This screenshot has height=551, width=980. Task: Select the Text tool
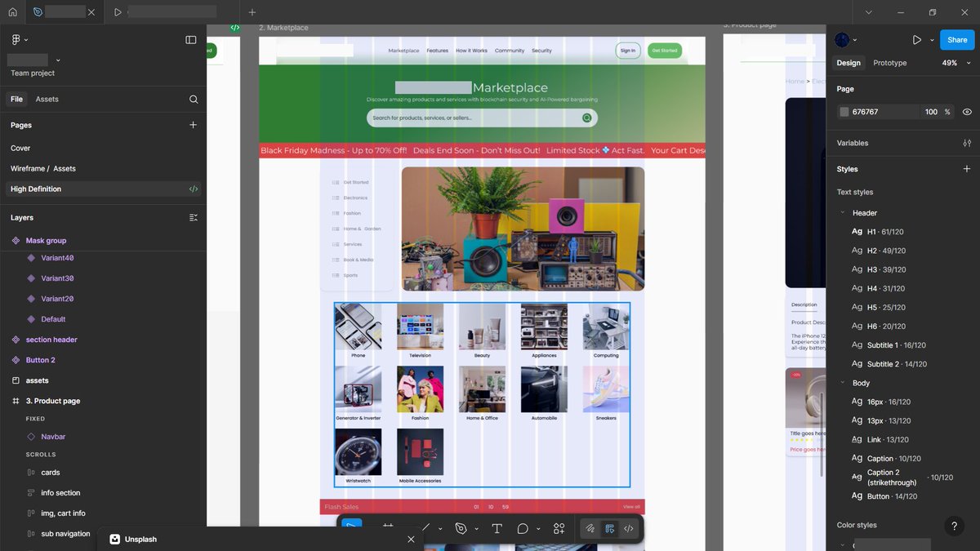click(x=497, y=529)
